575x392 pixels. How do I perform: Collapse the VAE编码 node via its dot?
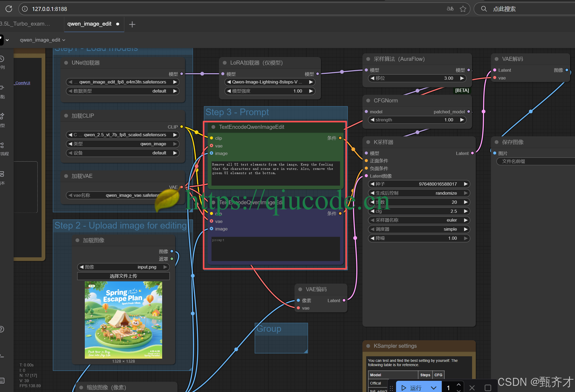tap(300, 289)
